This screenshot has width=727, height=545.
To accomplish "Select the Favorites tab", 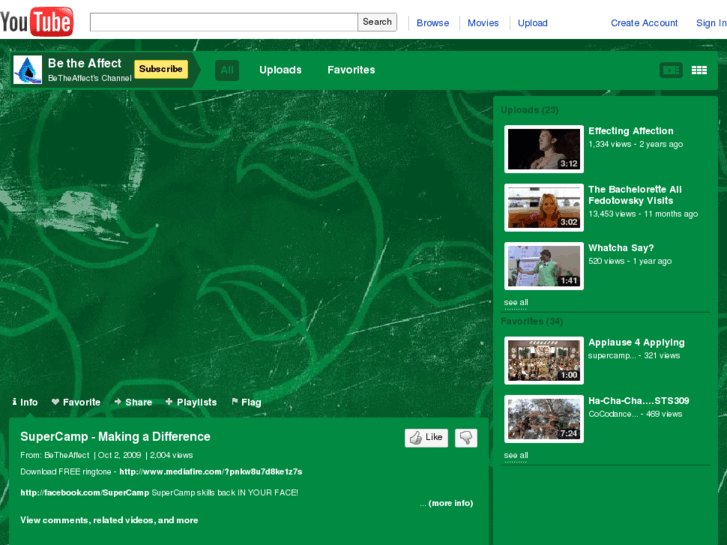I will pyautogui.click(x=351, y=70).
